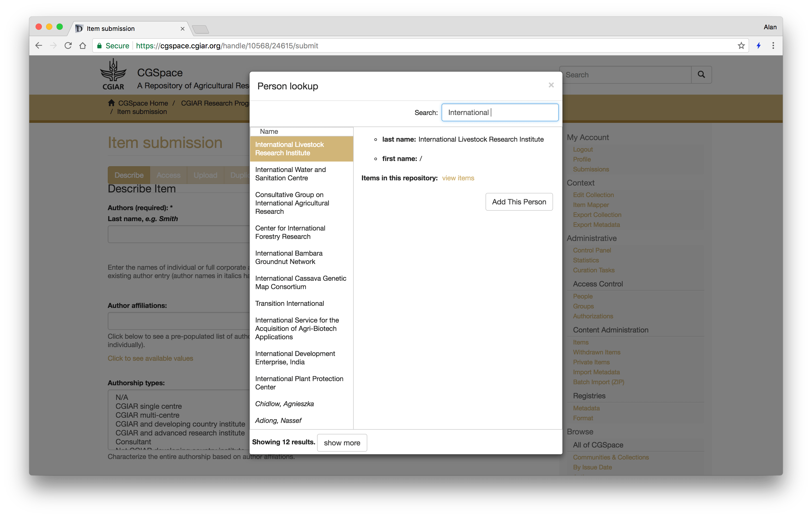The image size is (812, 517).
Task: Click the browser forward arrow
Action: coord(53,45)
